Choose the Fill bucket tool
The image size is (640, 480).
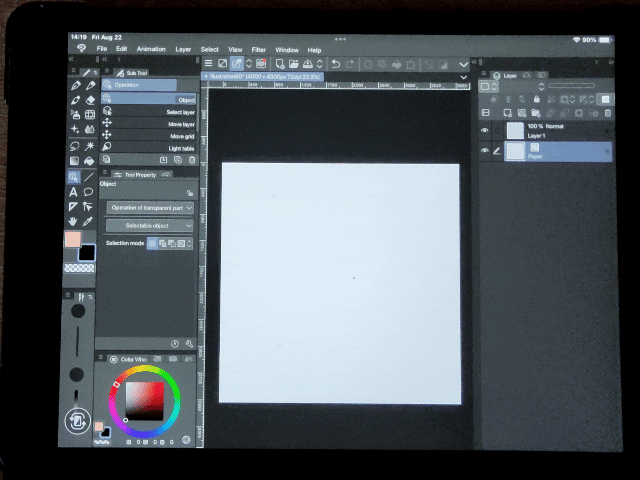[90, 160]
